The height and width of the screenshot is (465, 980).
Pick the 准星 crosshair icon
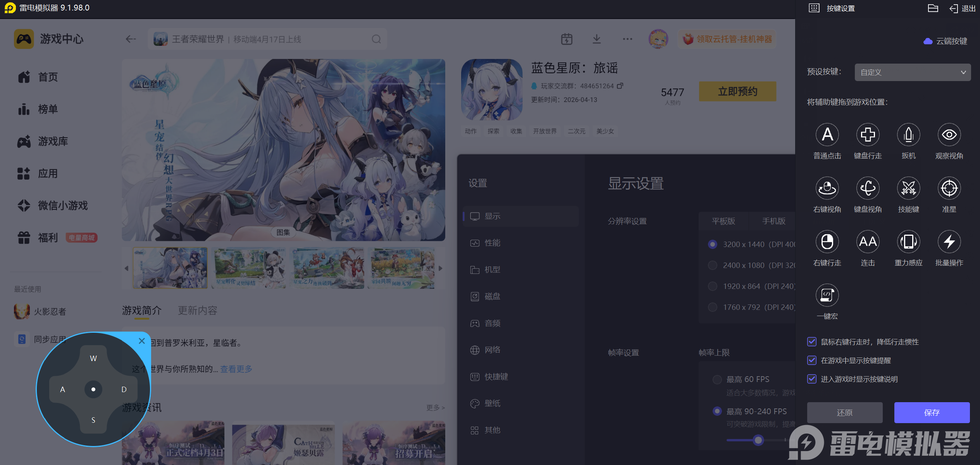949,188
